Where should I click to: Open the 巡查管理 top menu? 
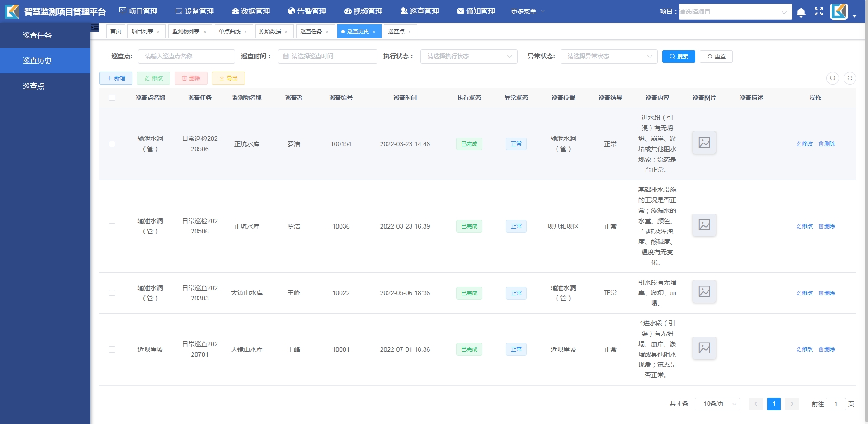point(419,11)
